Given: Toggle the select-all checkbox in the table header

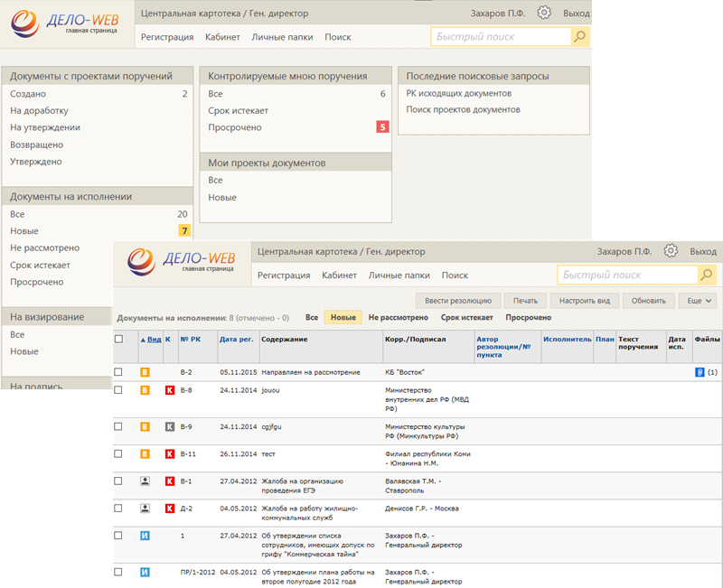Looking at the screenshot, I should coord(118,340).
